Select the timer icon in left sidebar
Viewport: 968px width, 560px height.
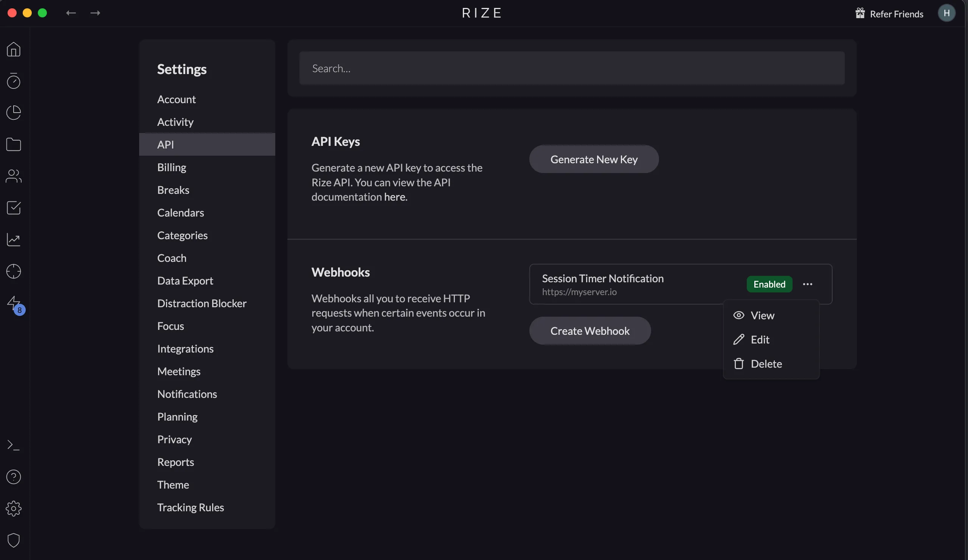(14, 81)
